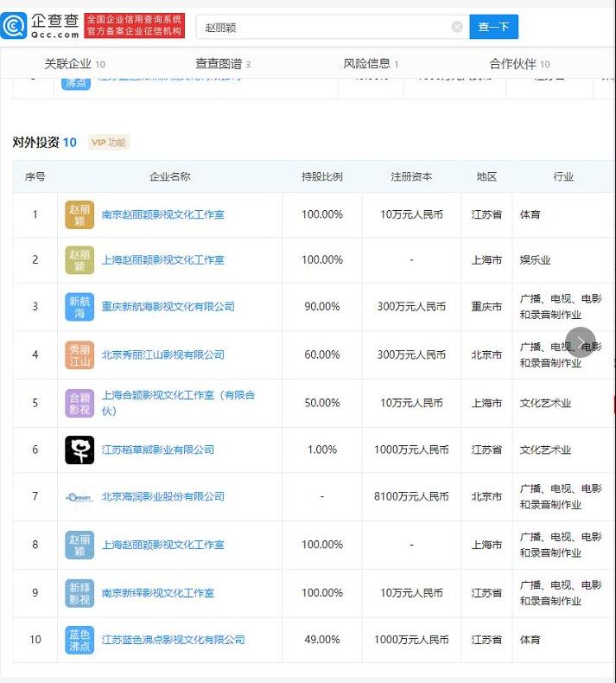Viewport: 616px width, 683px height.
Task: Click the 8100万元人民币 capital cell
Action: point(411,496)
